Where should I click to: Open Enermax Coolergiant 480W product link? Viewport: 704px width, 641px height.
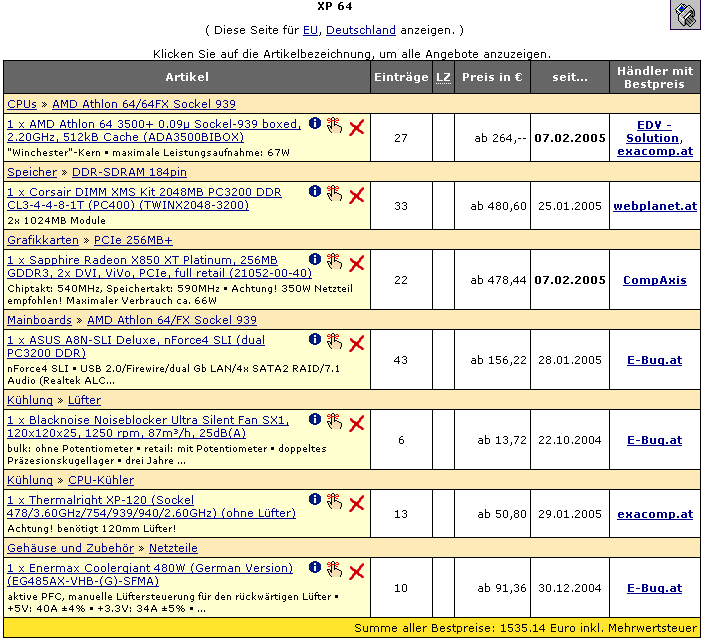click(x=150, y=574)
